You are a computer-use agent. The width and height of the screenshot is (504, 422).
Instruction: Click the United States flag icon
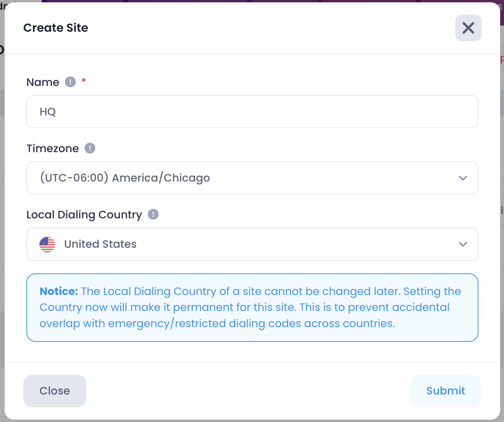coord(47,244)
